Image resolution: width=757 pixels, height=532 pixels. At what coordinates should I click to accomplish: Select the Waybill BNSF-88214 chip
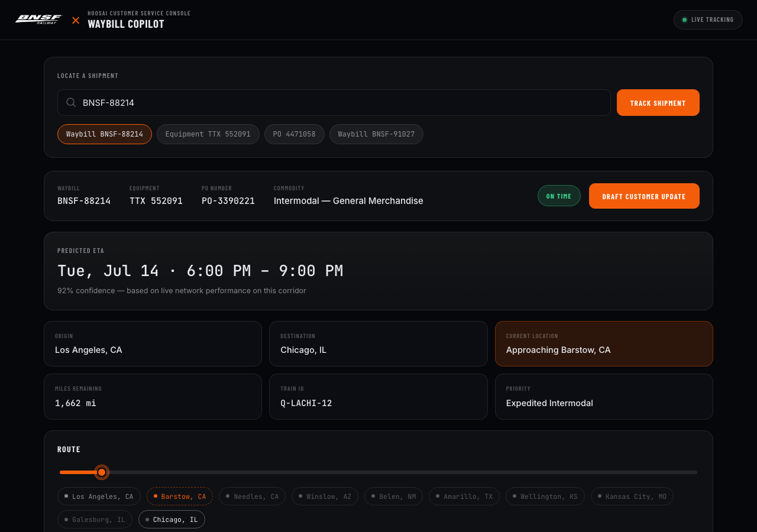pos(105,134)
